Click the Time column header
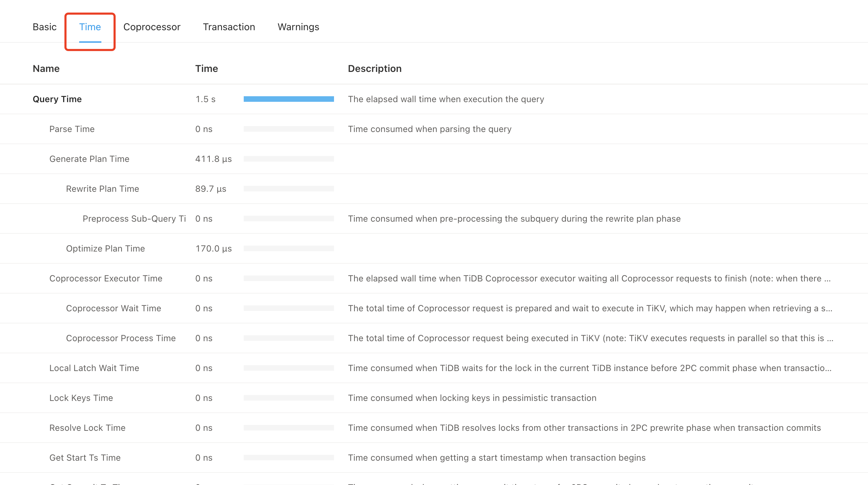Image resolution: width=868 pixels, height=485 pixels. 207,69
